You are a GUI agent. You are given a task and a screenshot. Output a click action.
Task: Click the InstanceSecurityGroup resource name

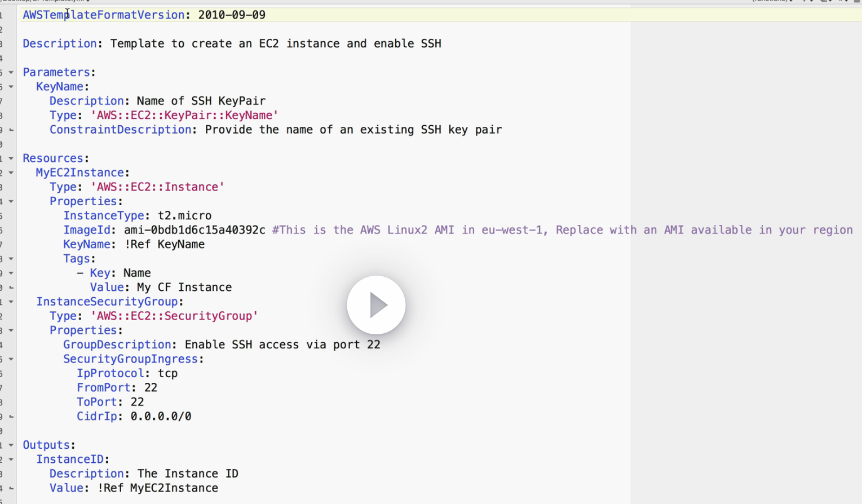[107, 302]
